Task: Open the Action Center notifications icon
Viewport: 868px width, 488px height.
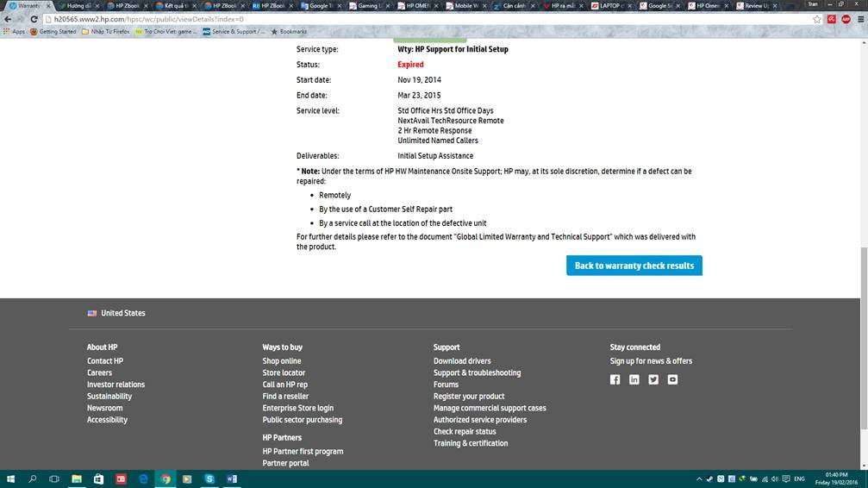Action: pos(786,479)
